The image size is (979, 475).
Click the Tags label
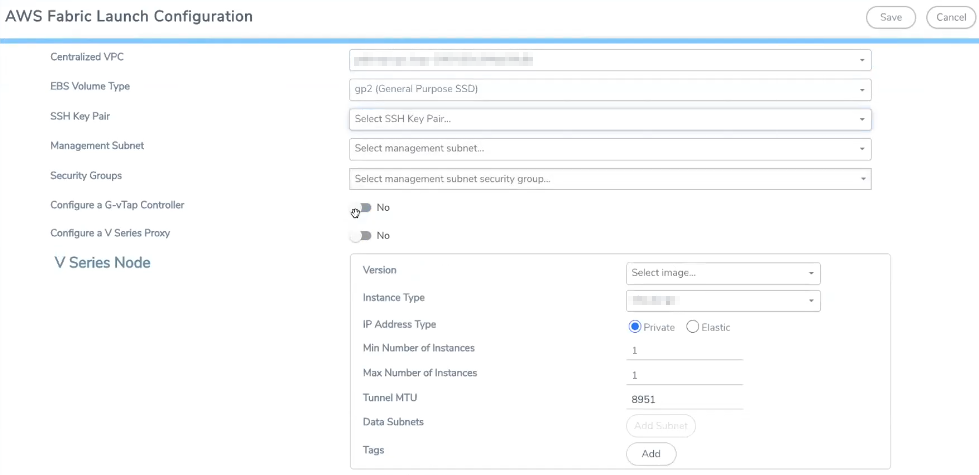coord(373,450)
